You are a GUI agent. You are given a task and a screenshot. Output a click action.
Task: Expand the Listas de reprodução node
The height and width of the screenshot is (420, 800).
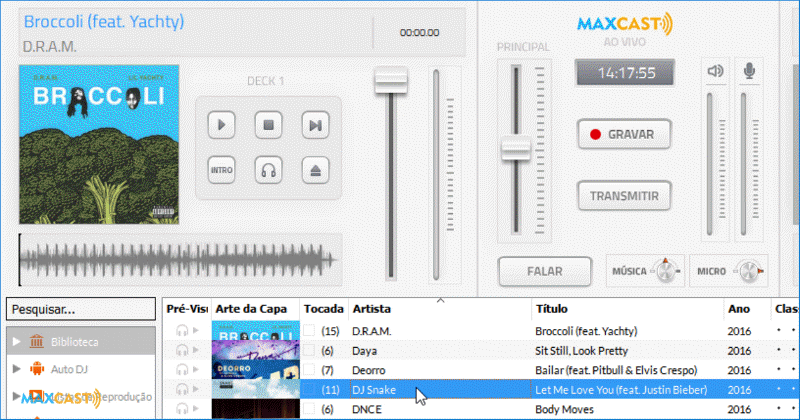[17, 396]
